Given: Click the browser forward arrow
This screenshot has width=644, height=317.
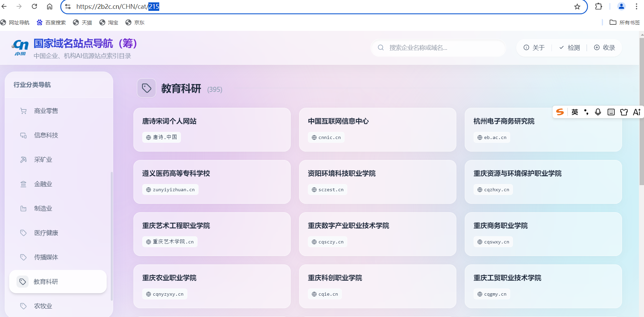Looking at the screenshot, I should 19,6.
